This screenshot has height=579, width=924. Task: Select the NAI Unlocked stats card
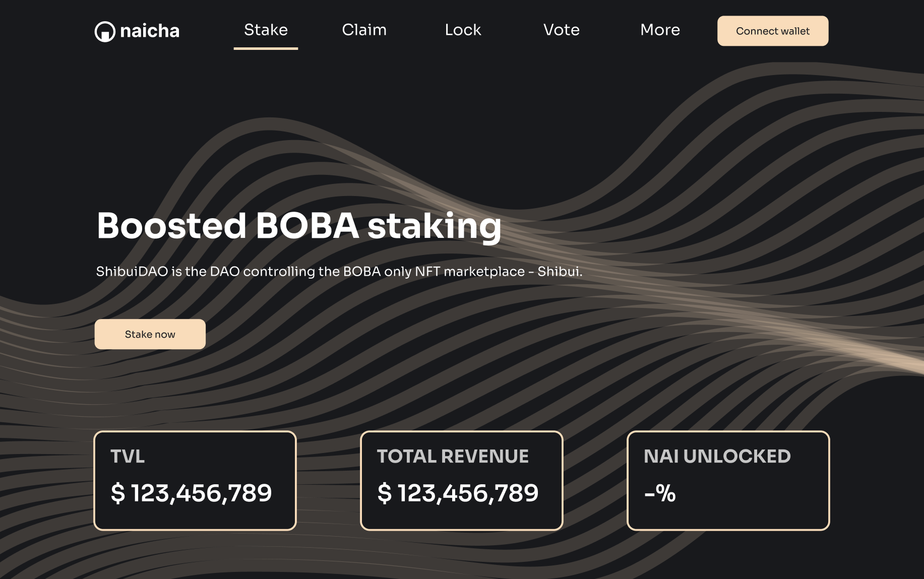tap(728, 481)
